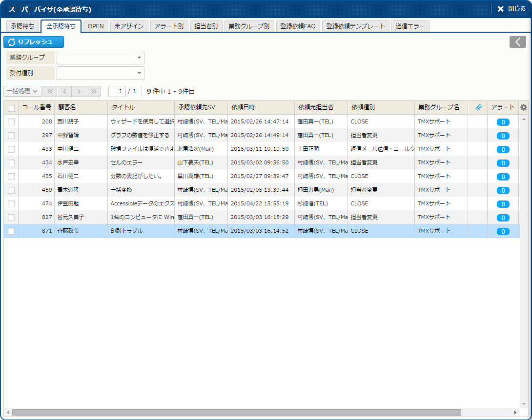Sort by the 依頼日時 column header
Screen dimensions: 532x420
click(x=261, y=107)
